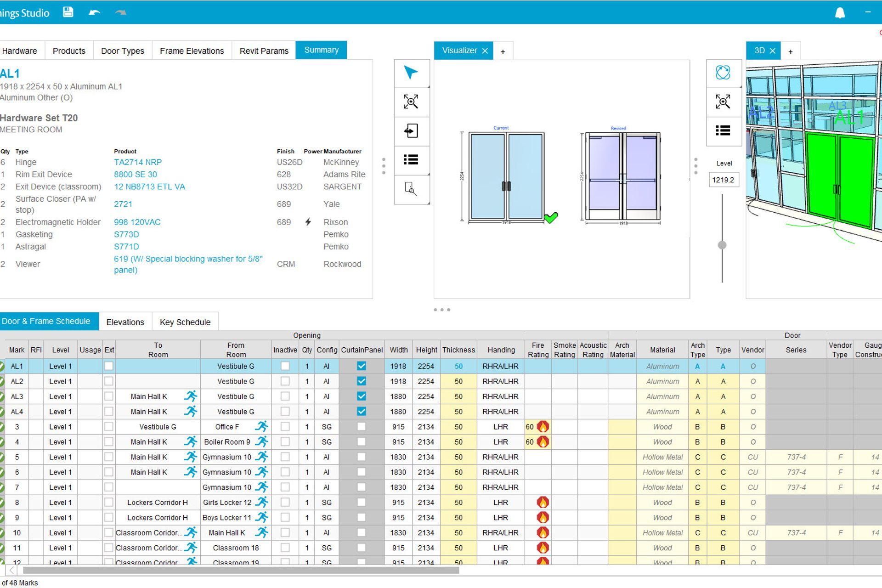
Task: Add new tab beside 3D
Action: (791, 51)
